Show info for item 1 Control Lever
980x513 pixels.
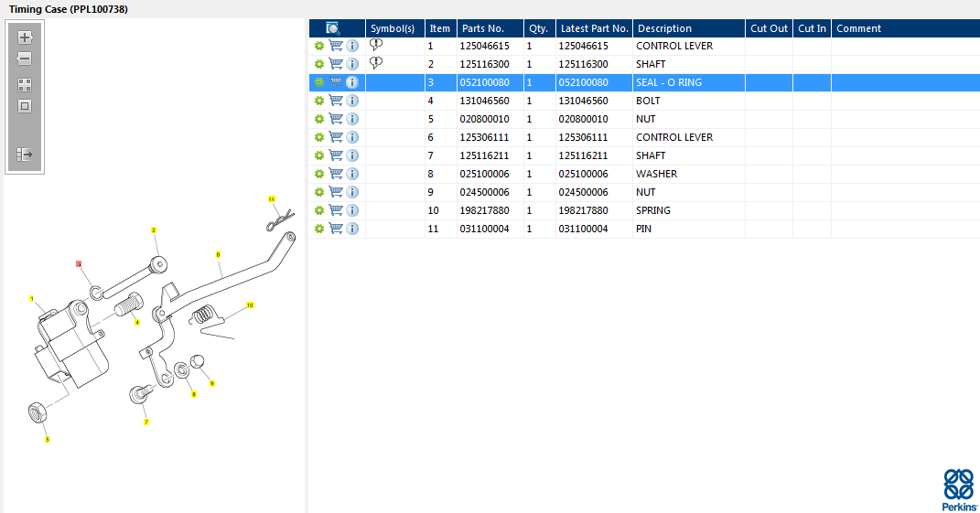(352, 46)
